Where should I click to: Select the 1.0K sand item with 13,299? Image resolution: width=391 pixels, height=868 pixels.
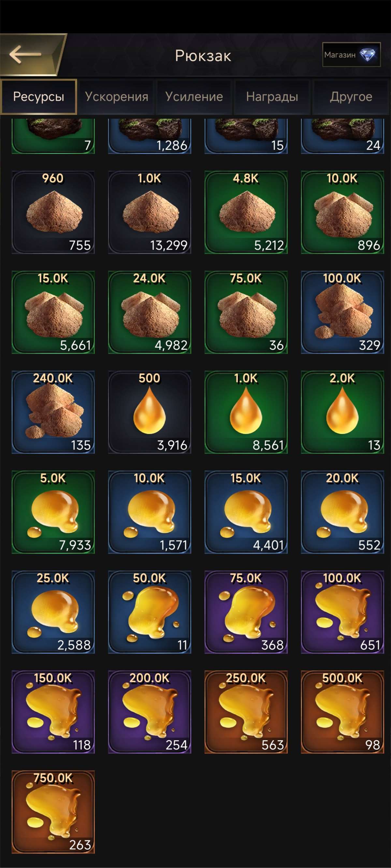[150, 212]
